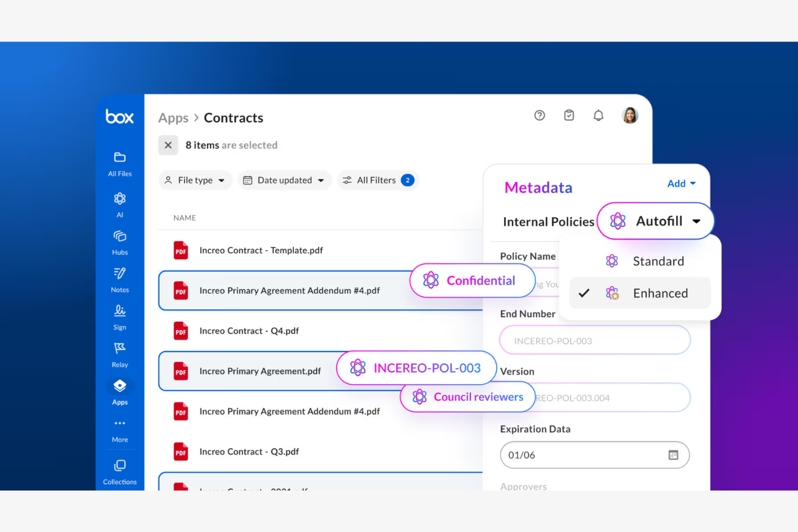Navigate to Apps via the breadcrumb
Image resolution: width=798 pixels, height=532 pixels.
(173, 118)
